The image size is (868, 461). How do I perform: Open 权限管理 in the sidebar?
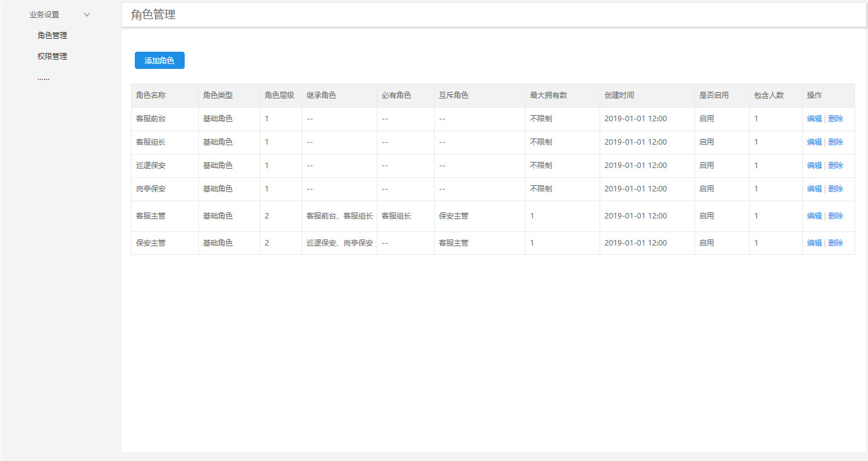[x=52, y=56]
